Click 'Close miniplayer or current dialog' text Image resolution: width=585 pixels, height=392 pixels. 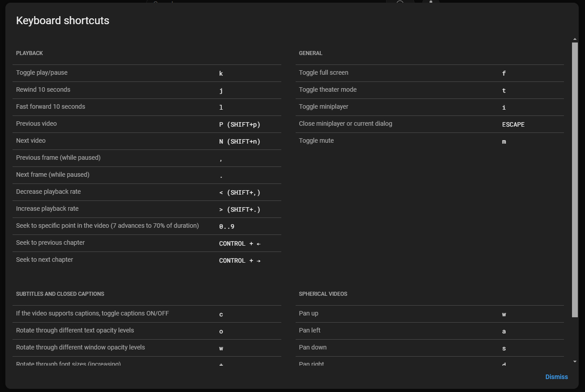tap(345, 124)
